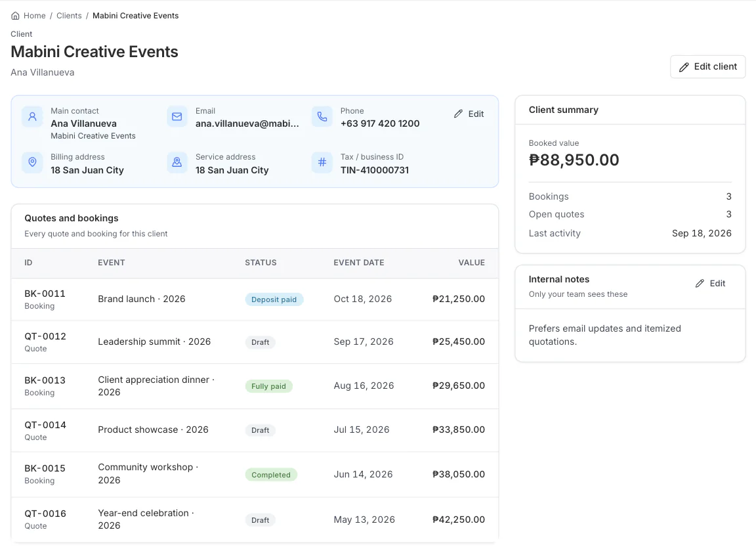Sort by EVENT column header
The height and width of the screenshot is (553, 756).
click(x=112, y=263)
